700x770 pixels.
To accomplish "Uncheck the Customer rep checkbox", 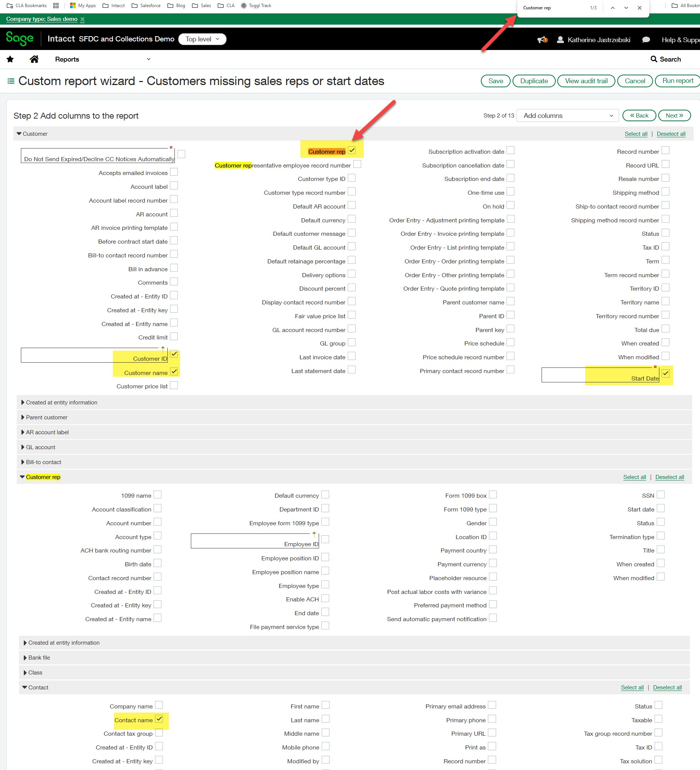I will (x=352, y=150).
